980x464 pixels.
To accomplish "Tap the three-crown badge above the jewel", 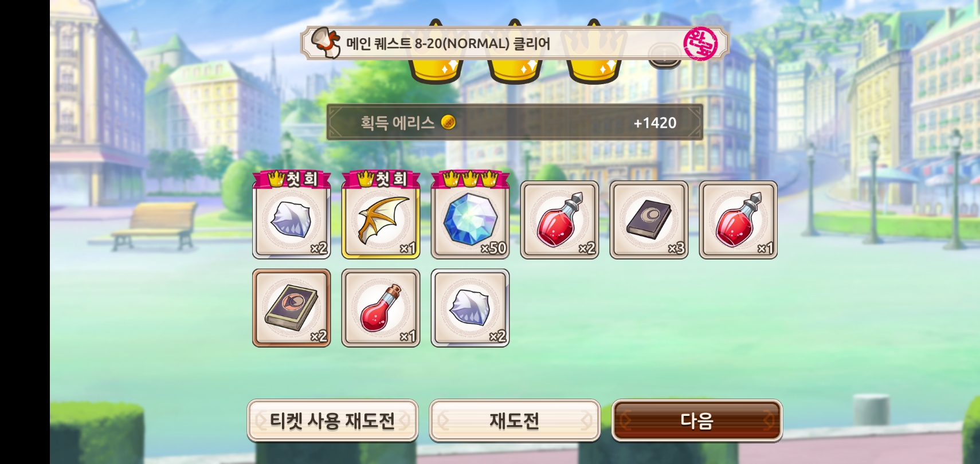I will pyautogui.click(x=471, y=179).
